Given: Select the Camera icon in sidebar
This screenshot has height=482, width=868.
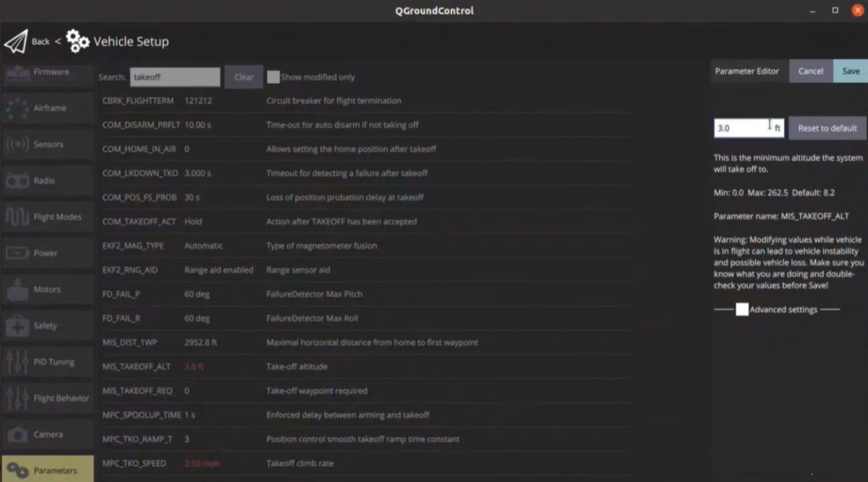Looking at the screenshot, I should [17, 434].
